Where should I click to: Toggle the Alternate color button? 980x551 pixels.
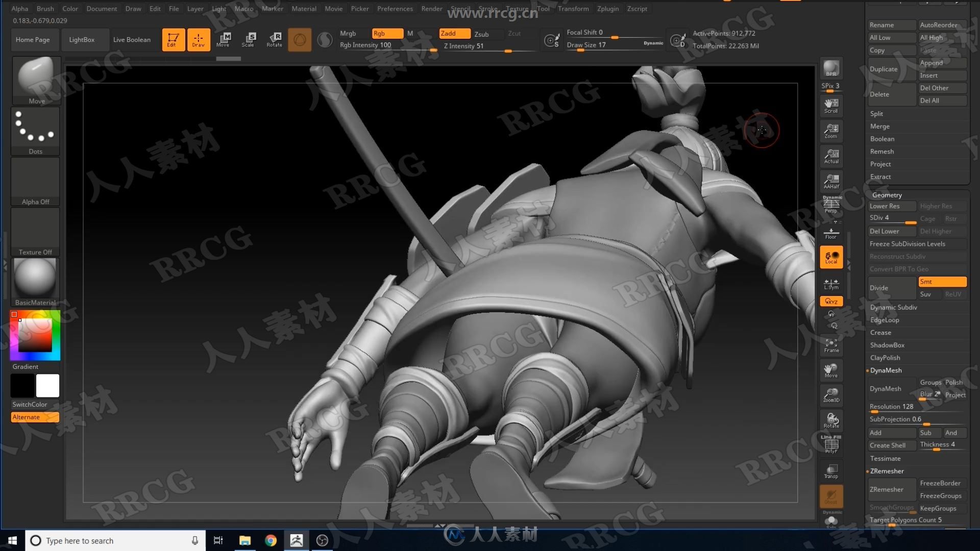pos(35,417)
